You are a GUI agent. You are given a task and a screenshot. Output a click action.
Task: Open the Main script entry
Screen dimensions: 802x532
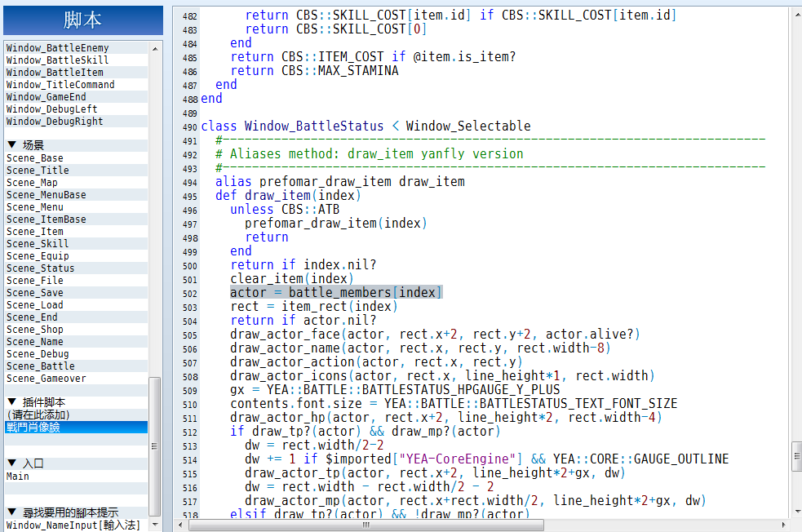click(77, 477)
